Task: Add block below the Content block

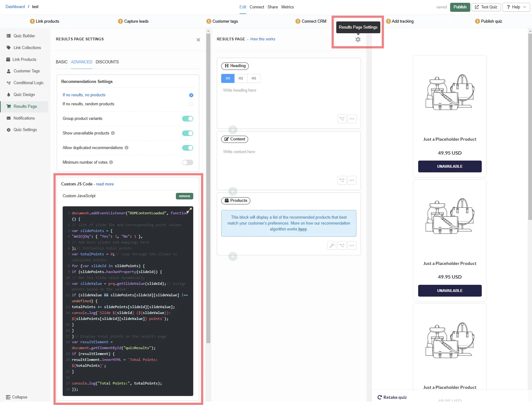Action: [233, 191]
